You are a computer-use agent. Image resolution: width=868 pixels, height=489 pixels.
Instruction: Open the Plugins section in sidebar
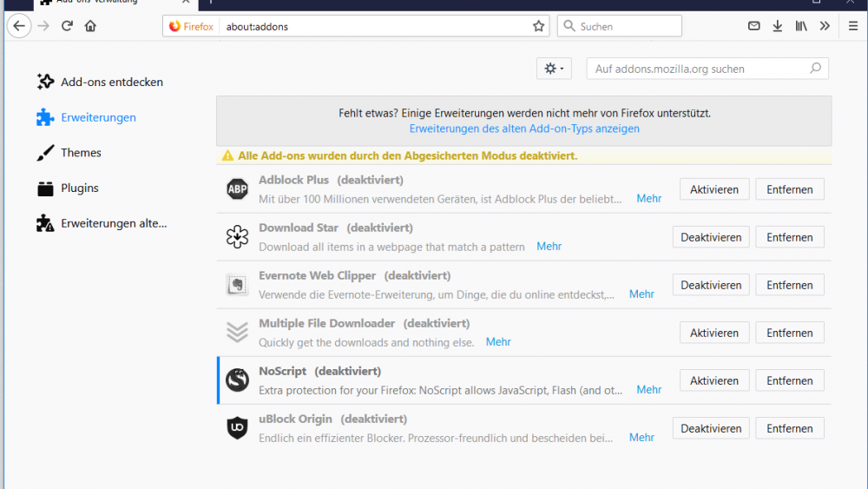point(79,188)
